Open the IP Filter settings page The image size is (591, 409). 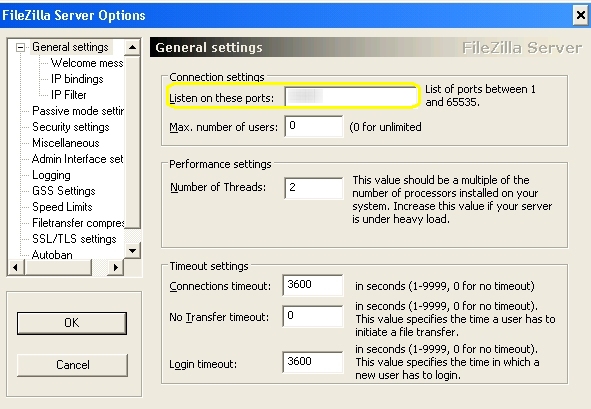[69, 95]
